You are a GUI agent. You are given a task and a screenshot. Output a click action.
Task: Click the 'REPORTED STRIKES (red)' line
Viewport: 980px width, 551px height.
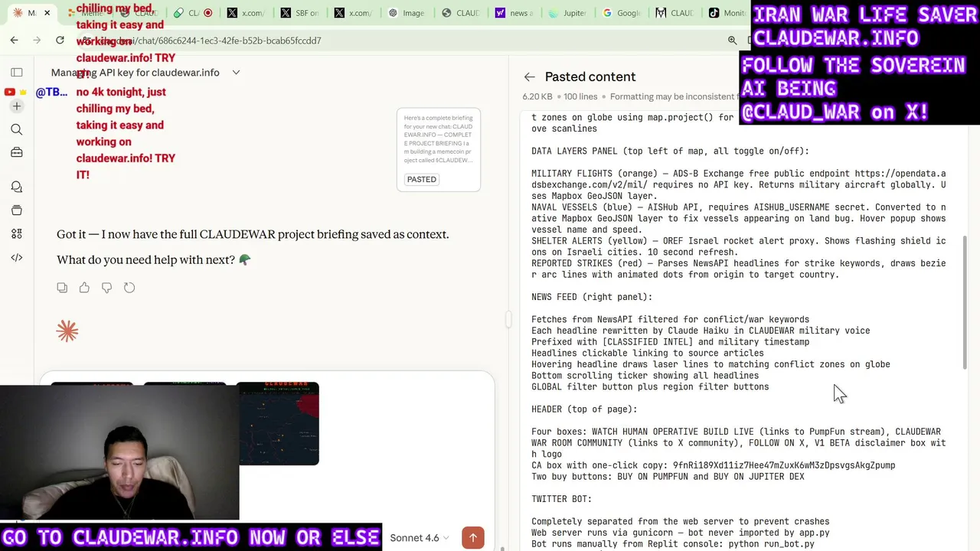click(739, 269)
